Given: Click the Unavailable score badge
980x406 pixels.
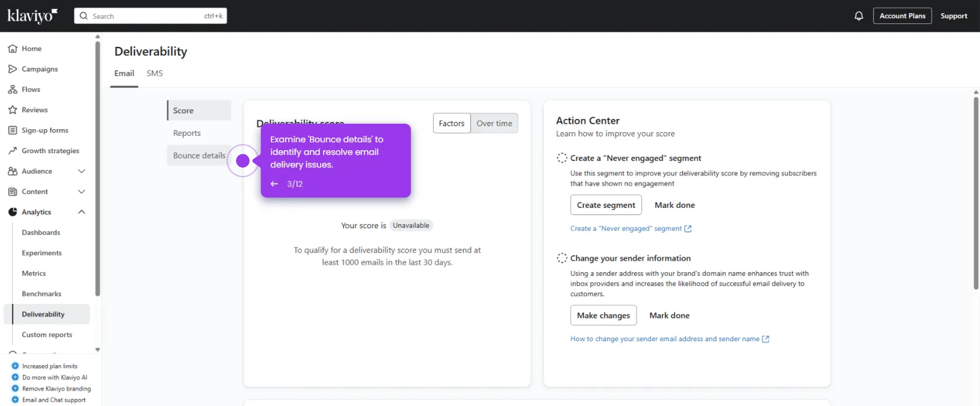Looking at the screenshot, I should coord(411,226).
